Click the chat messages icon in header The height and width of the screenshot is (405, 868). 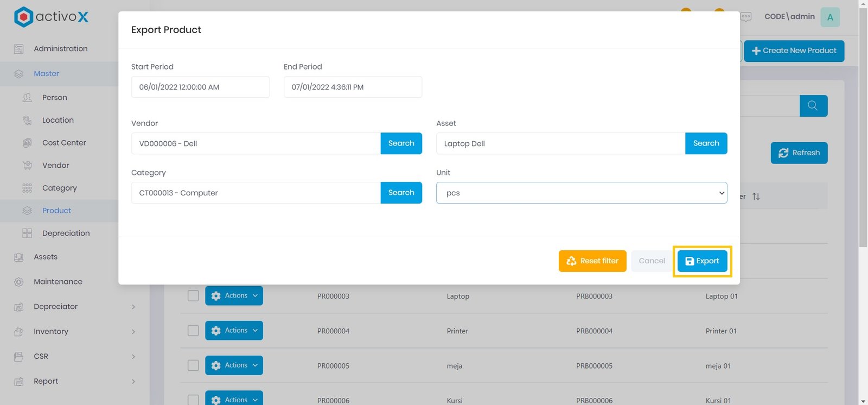(746, 17)
